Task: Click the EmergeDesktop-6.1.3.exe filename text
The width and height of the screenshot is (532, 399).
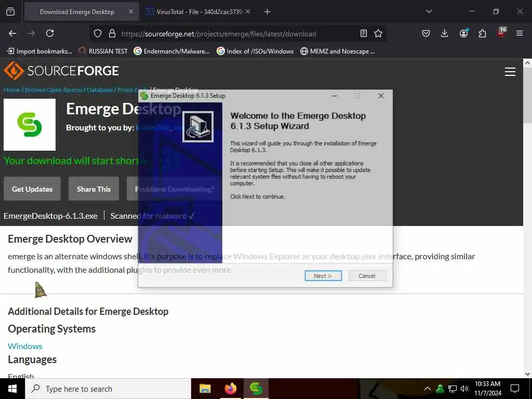Action: [x=50, y=216]
